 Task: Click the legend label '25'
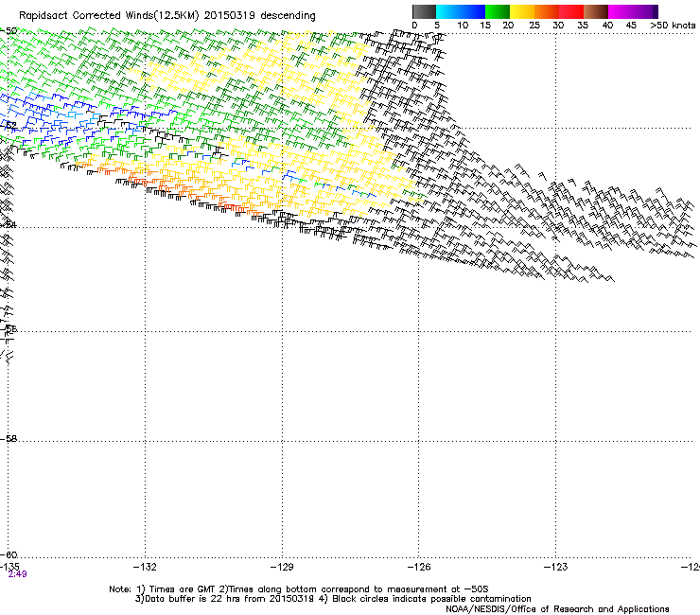(534, 26)
